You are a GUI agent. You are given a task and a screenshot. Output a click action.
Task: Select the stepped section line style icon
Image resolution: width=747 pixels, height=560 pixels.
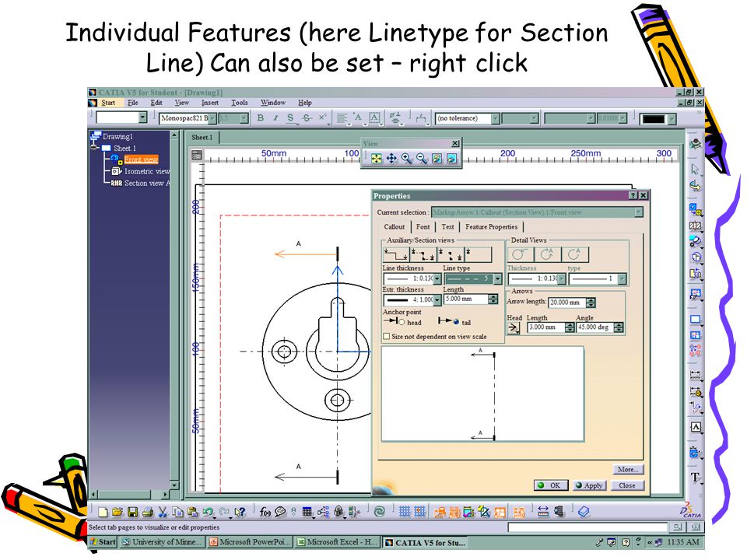pos(396,255)
